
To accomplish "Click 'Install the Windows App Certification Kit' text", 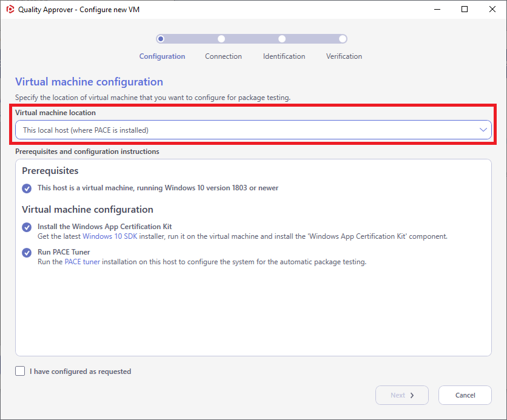I will click(x=105, y=227).
